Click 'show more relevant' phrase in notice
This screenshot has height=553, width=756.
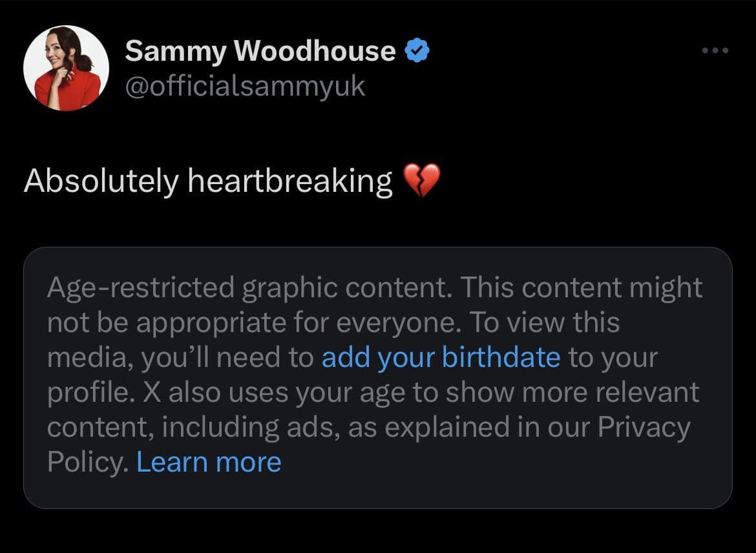(x=572, y=392)
